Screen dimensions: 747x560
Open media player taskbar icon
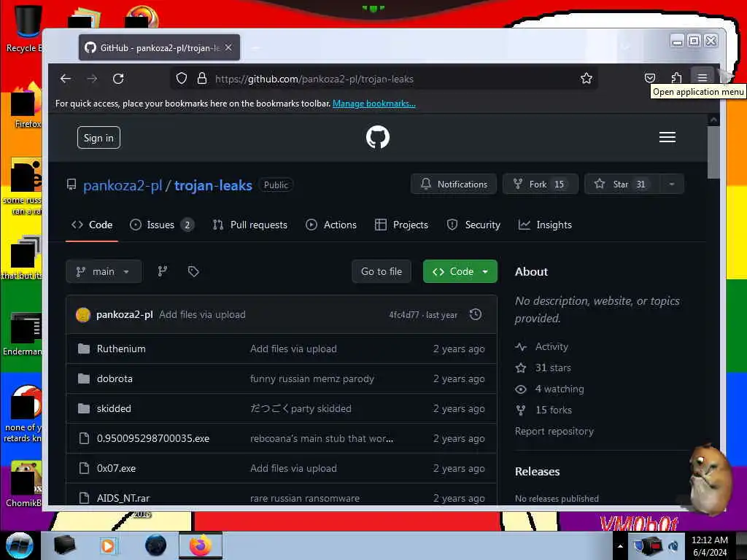click(108, 545)
